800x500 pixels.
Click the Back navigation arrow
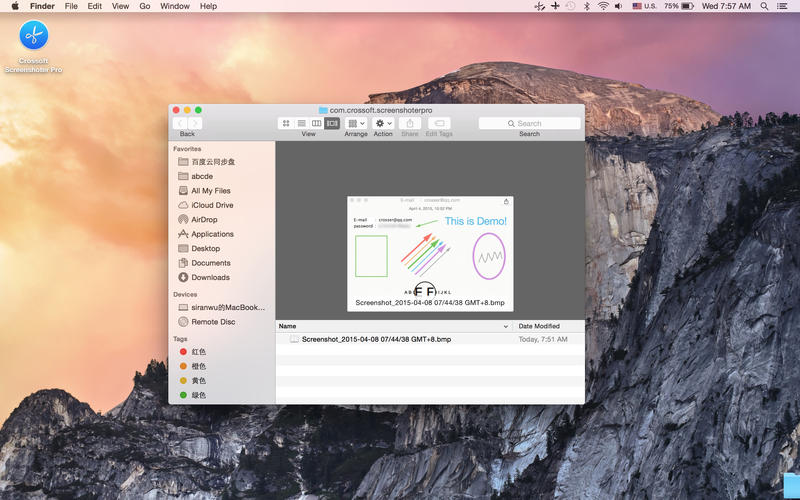point(180,123)
